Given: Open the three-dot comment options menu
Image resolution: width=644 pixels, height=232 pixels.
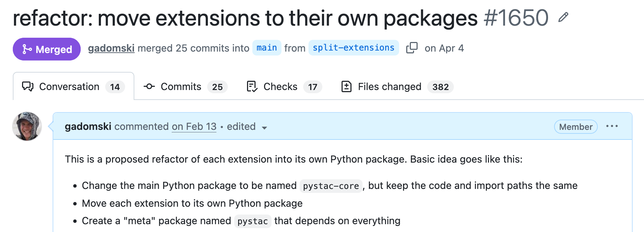Looking at the screenshot, I should (x=612, y=126).
